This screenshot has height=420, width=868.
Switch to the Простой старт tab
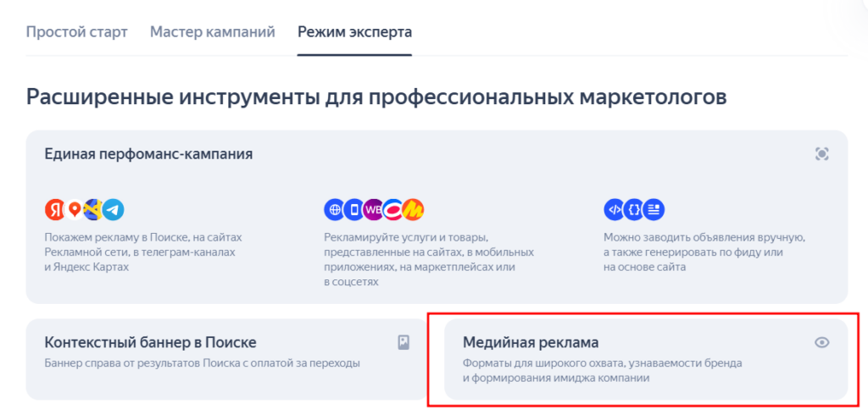(76, 32)
